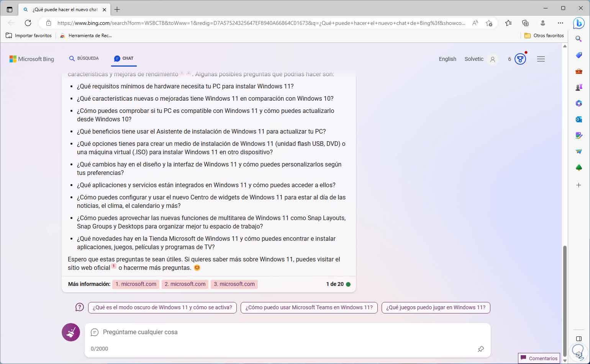Viewport: 590px width, 364px height.
Task: Open the sidebar games chess icon
Action: [x=579, y=87]
